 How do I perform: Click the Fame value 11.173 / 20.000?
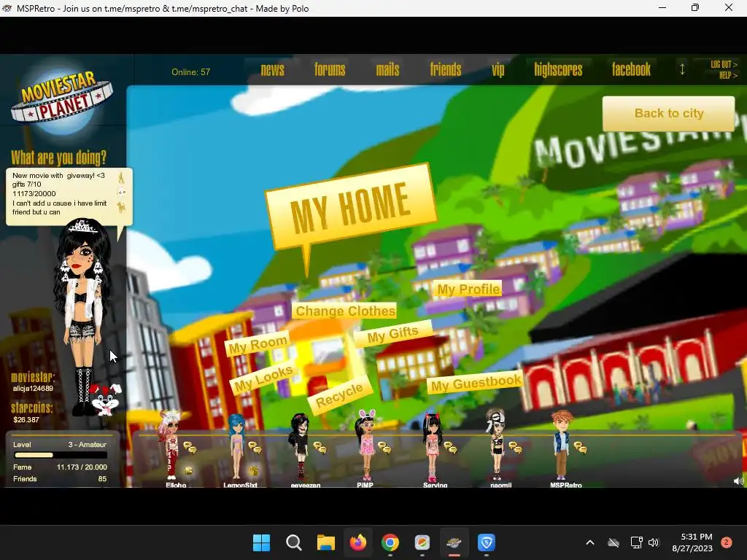click(82, 467)
